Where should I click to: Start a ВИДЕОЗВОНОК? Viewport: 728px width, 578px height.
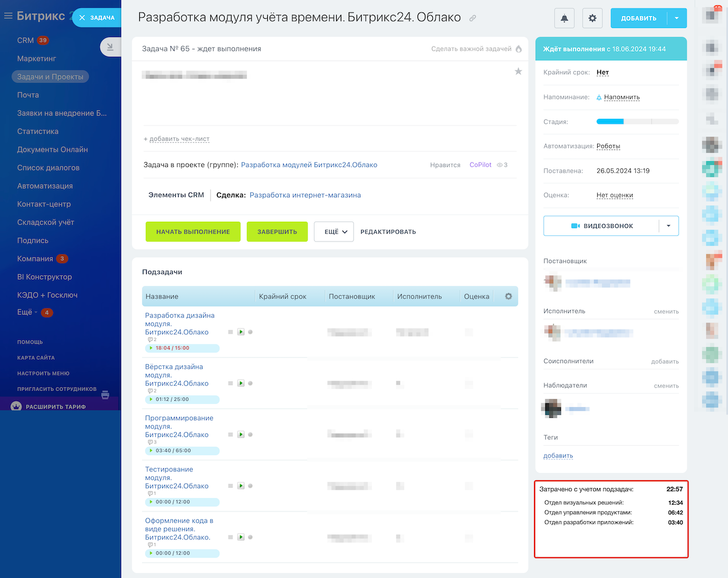point(602,226)
